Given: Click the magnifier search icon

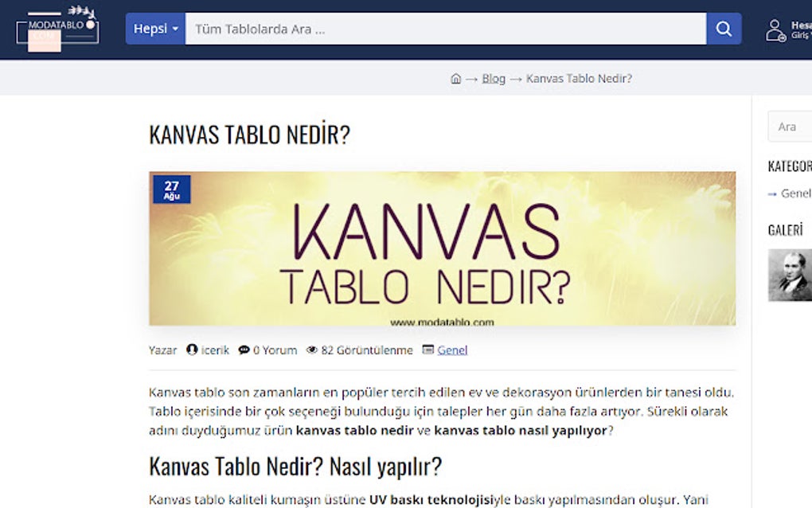Looking at the screenshot, I should click(x=722, y=29).
